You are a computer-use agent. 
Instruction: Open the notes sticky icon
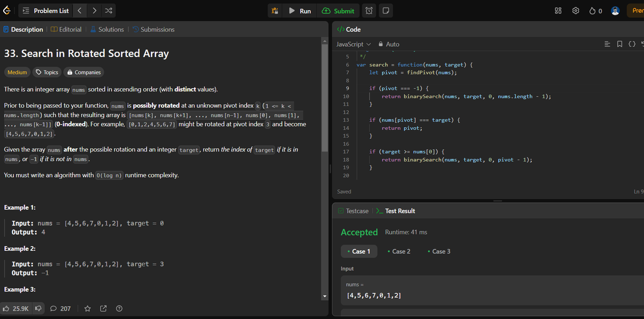pos(386,11)
